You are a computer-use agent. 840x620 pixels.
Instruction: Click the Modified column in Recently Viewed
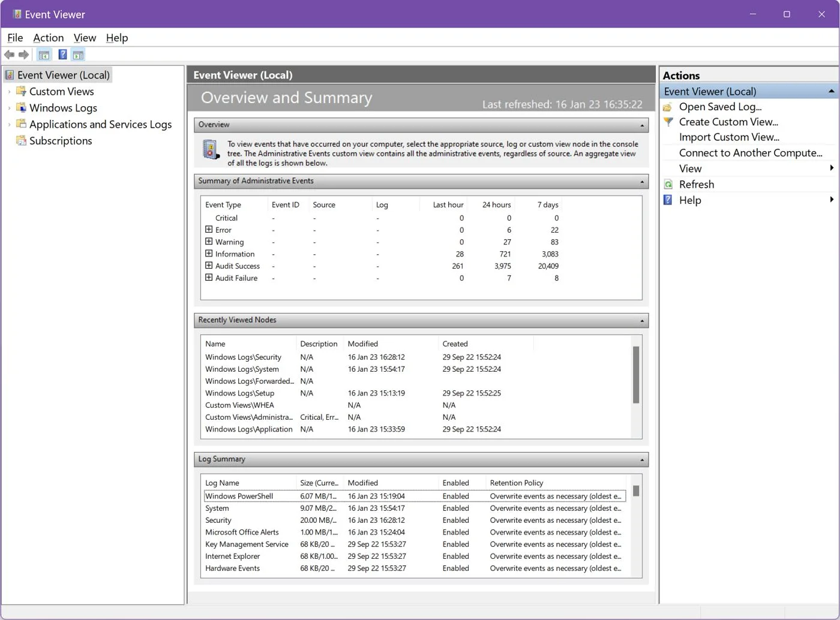click(x=363, y=344)
